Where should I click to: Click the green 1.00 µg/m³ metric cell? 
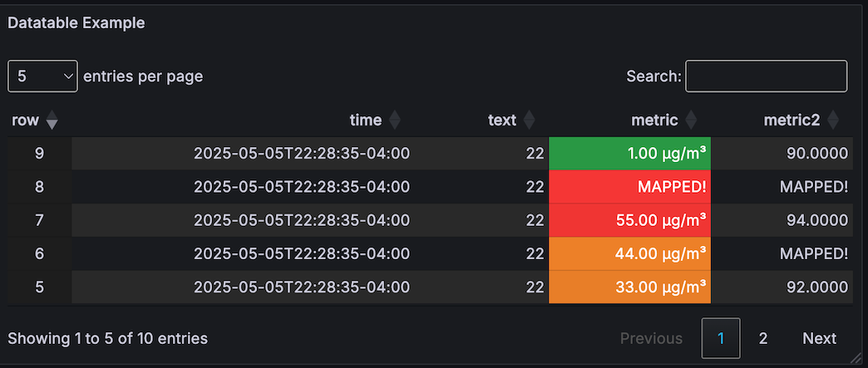click(x=629, y=154)
